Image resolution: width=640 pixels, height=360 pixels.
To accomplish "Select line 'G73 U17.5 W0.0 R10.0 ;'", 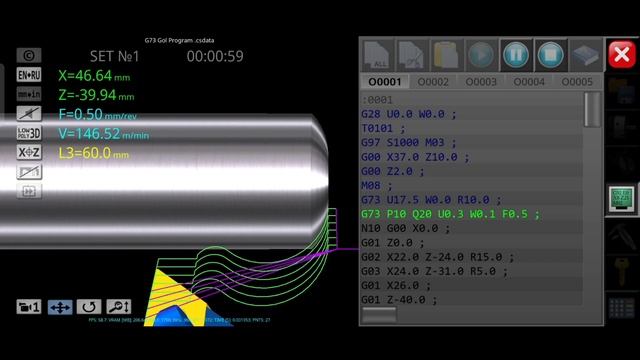I will [x=431, y=200].
